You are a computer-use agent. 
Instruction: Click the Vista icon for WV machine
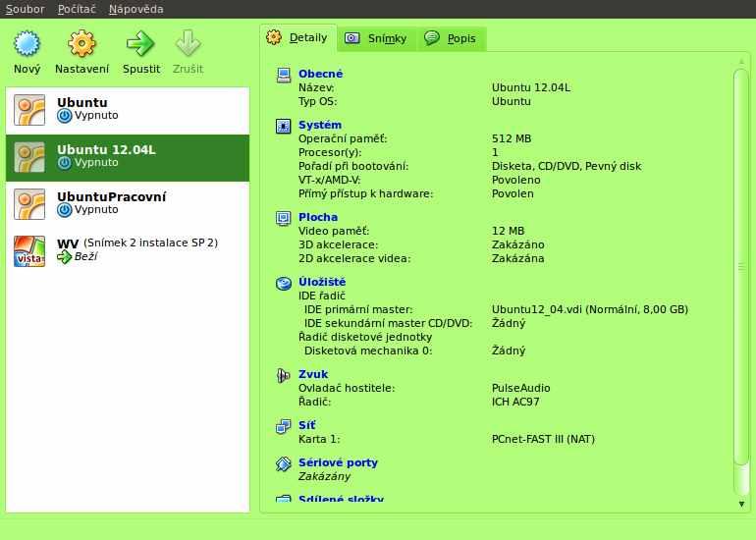[x=29, y=251]
